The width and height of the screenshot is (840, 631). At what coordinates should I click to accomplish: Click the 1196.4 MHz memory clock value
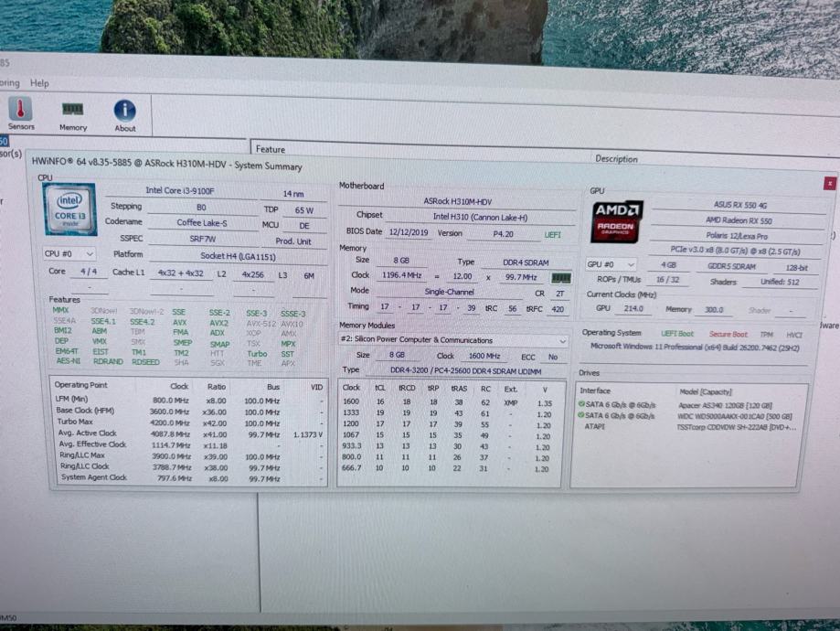[401, 275]
